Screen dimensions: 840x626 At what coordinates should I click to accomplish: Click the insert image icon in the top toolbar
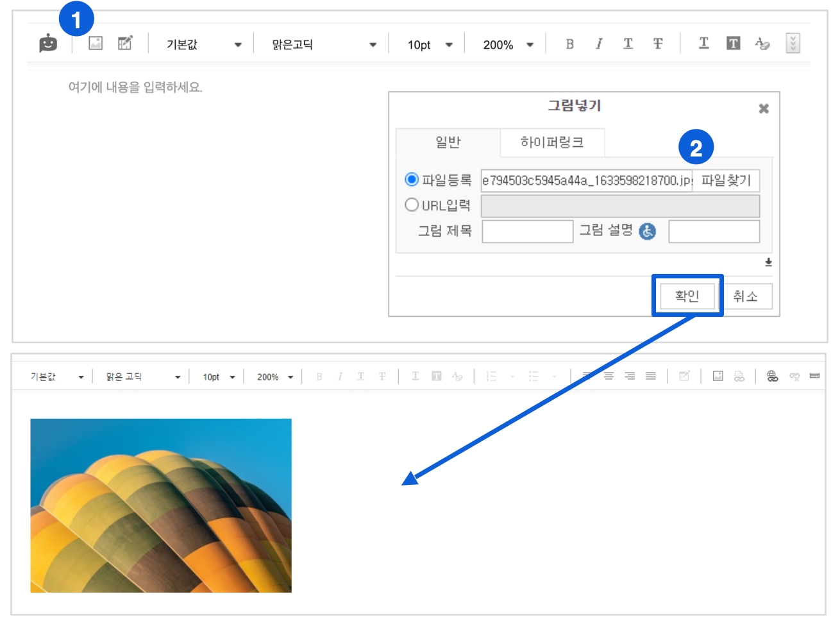pyautogui.click(x=96, y=44)
